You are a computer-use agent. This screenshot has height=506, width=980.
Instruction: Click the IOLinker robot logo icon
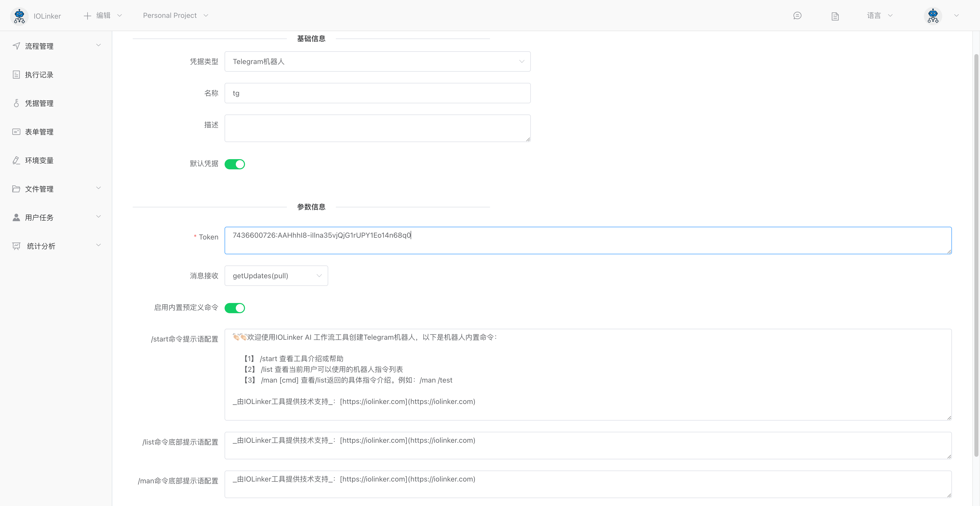[x=19, y=16]
